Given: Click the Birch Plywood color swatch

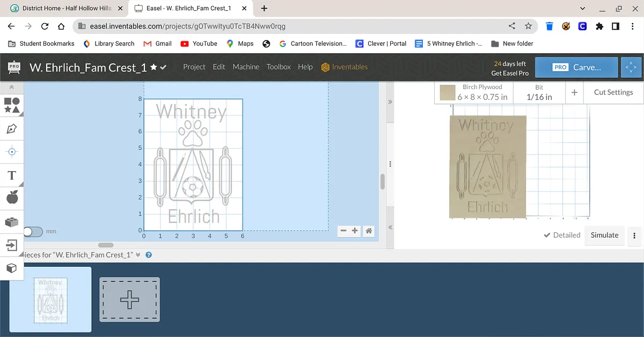Looking at the screenshot, I should tap(447, 93).
